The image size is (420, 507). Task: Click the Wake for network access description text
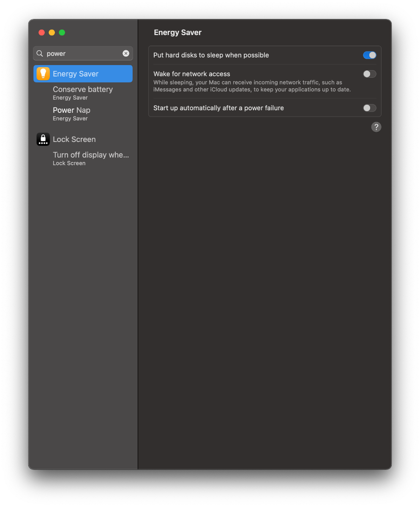click(x=252, y=86)
